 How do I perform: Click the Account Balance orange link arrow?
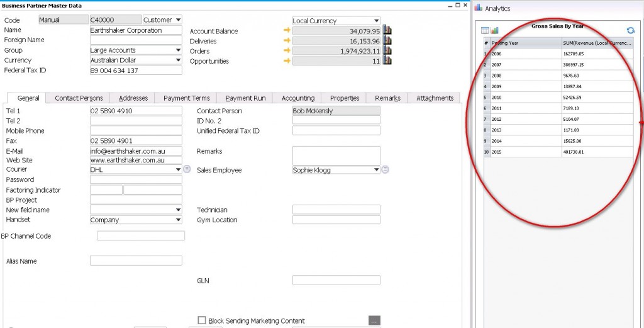287,31
